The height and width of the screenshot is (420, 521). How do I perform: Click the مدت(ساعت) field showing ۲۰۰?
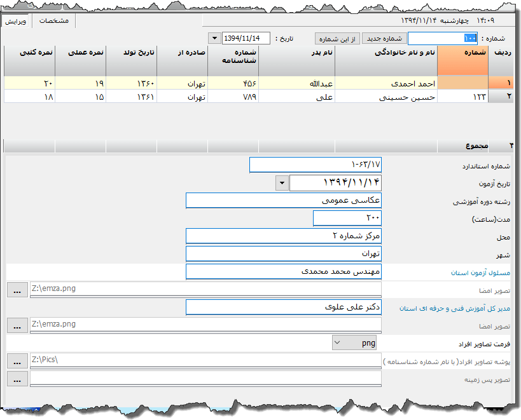347,219
